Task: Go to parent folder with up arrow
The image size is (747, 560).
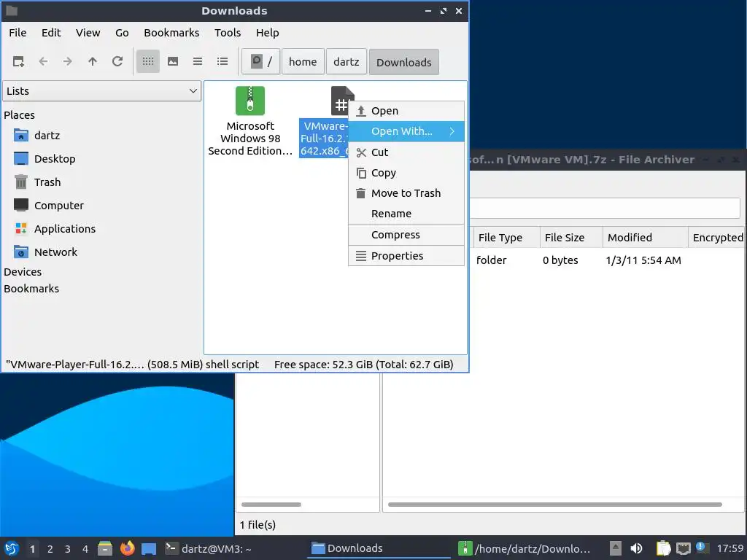Action: (x=93, y=61)
